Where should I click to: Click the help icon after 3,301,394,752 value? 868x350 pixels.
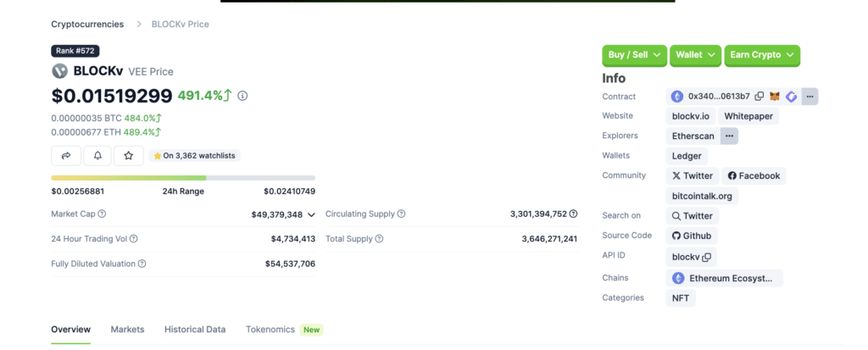pyautogui.click(x=574, y=214)
